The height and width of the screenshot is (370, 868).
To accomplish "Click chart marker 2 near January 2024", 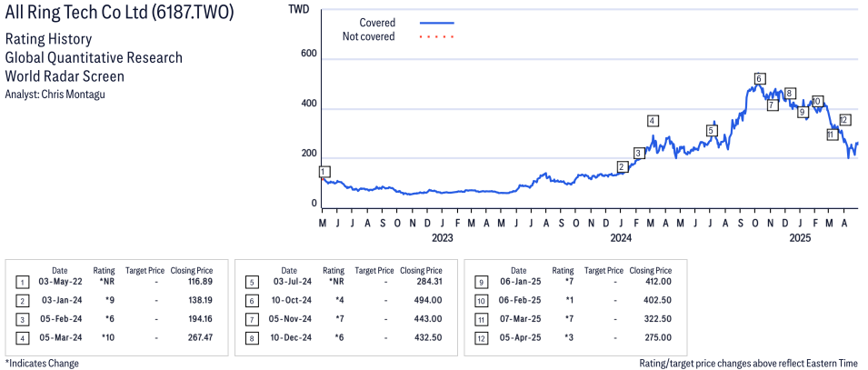I will click(623, 166).
